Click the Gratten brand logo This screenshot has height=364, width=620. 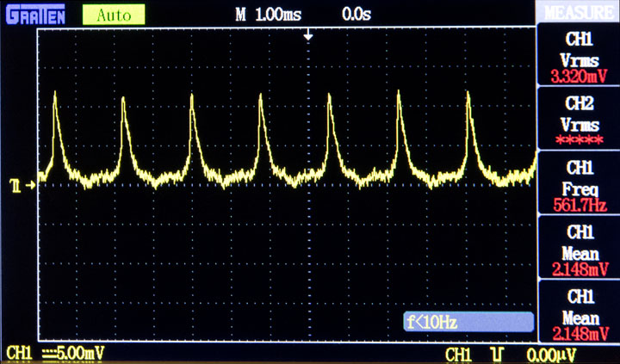[35, 15]
